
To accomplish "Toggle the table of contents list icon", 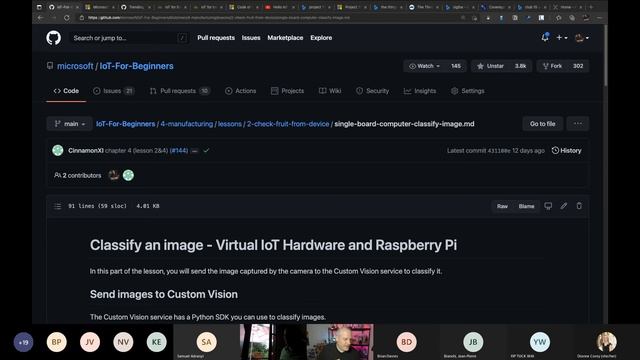I will coord(58,206).
